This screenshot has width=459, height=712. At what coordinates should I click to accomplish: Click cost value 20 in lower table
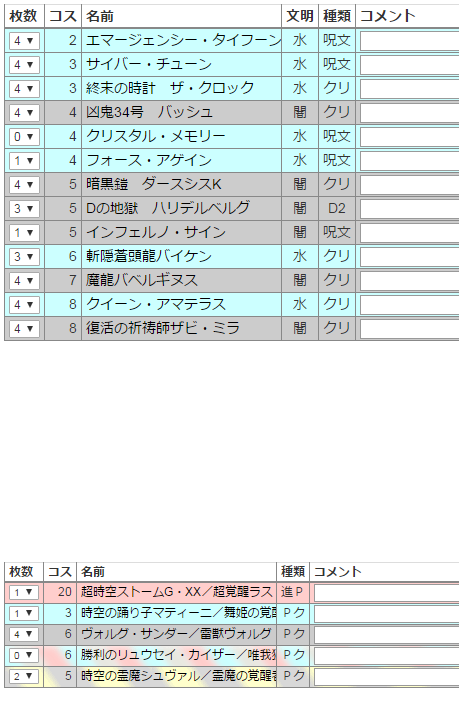(x=65, y=592)
